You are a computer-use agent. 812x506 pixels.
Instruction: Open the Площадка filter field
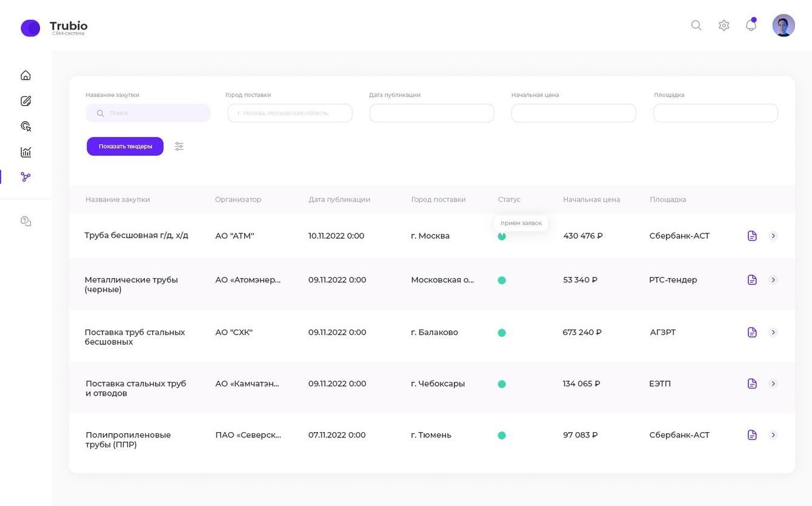point(716,113)
